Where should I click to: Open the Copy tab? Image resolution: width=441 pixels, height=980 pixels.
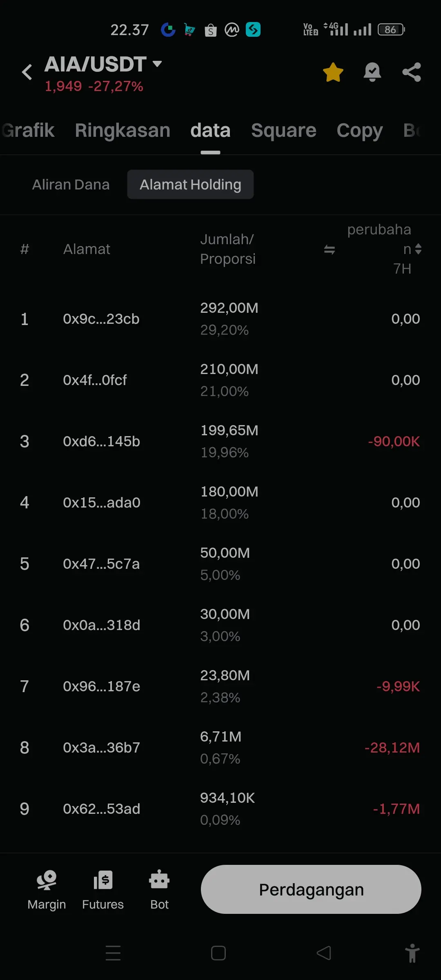pyautogui.click(x=359, y=131)
